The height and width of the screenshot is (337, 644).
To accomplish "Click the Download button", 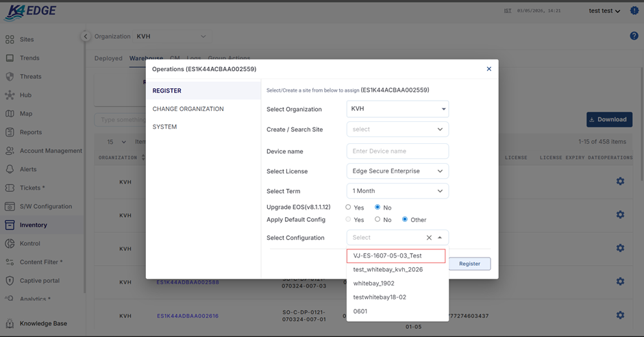I will tap(608, 119).
